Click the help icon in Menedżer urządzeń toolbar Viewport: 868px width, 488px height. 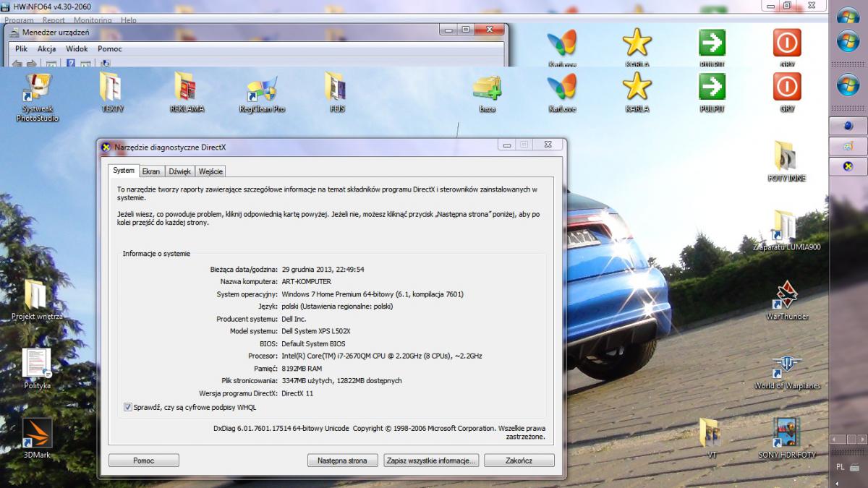click(x=71, y=64)
